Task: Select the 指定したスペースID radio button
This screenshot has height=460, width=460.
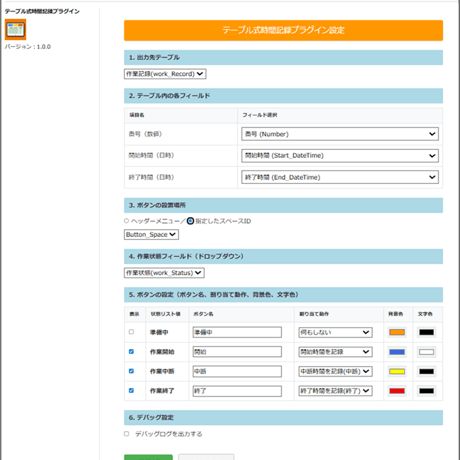Action: (190, 221)
